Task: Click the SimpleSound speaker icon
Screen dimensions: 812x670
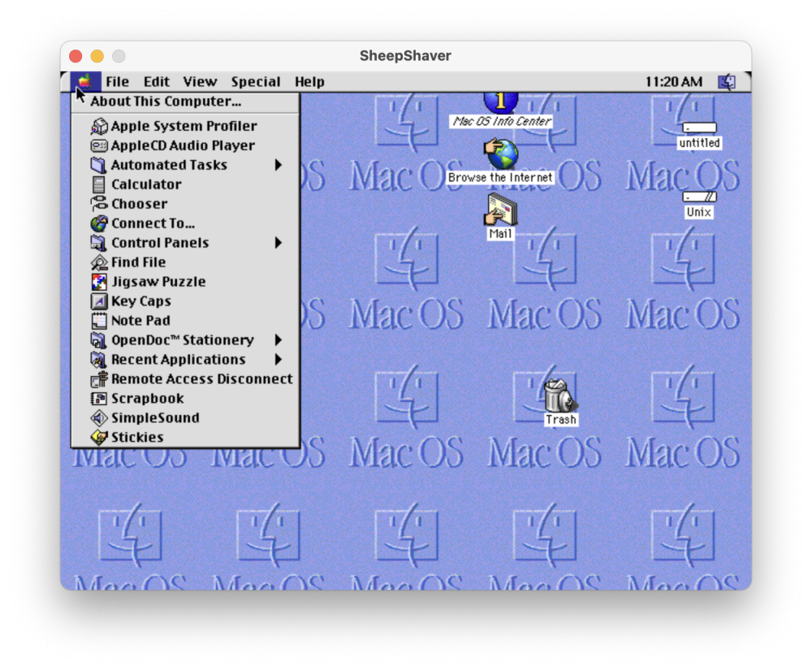Action: pos(99,418)
